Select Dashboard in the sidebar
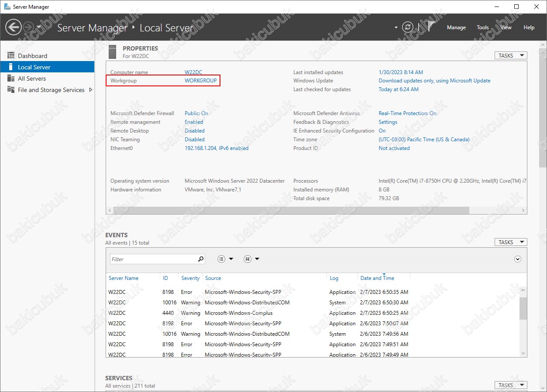547x392 pixels. click(47, 56)
